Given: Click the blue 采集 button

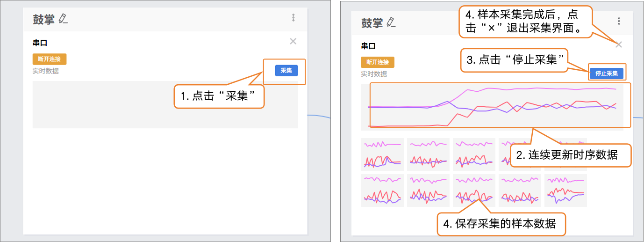Looking at the screenshot, I should 286,71.
